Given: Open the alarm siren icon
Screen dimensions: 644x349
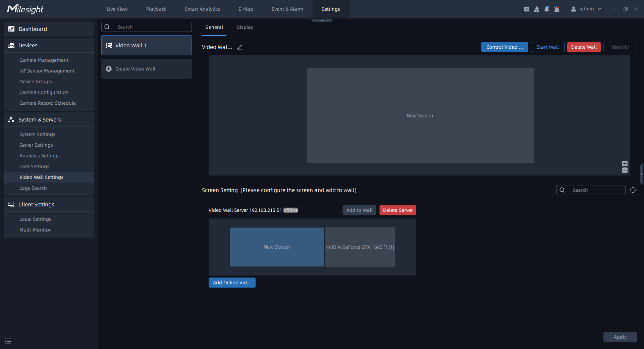Looking at the screenshot, I should tap(557, 9).
